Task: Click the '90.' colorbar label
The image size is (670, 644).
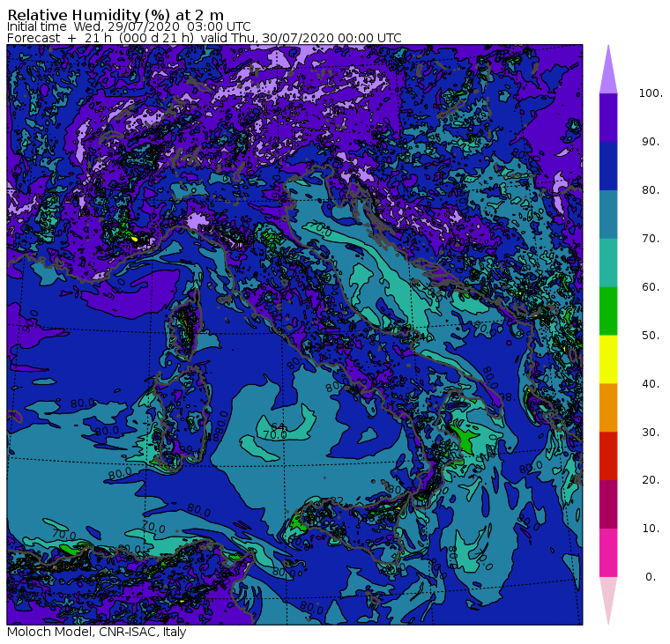Action: coord(651,142)
